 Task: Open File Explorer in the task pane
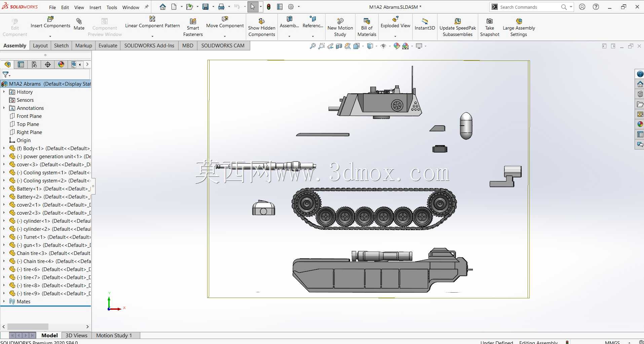[640, 104]
